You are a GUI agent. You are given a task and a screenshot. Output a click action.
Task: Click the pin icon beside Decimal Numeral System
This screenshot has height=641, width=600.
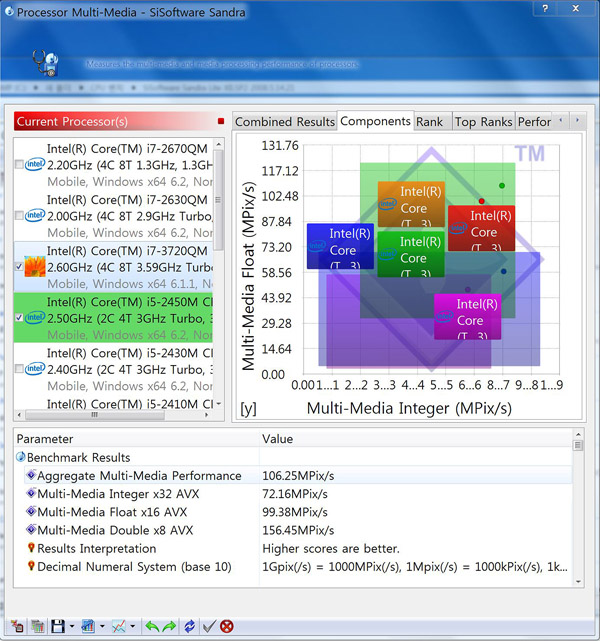(x=31, y=566)
